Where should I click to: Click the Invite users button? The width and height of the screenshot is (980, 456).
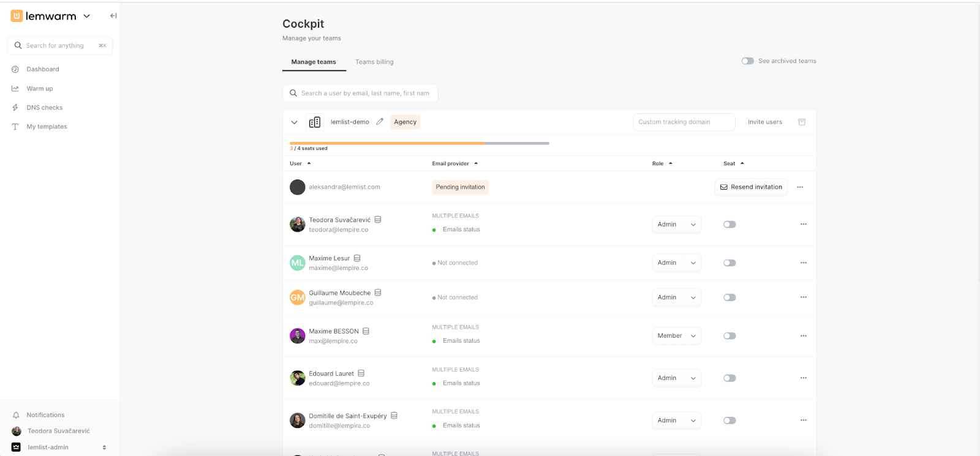(x=764, y=122)
